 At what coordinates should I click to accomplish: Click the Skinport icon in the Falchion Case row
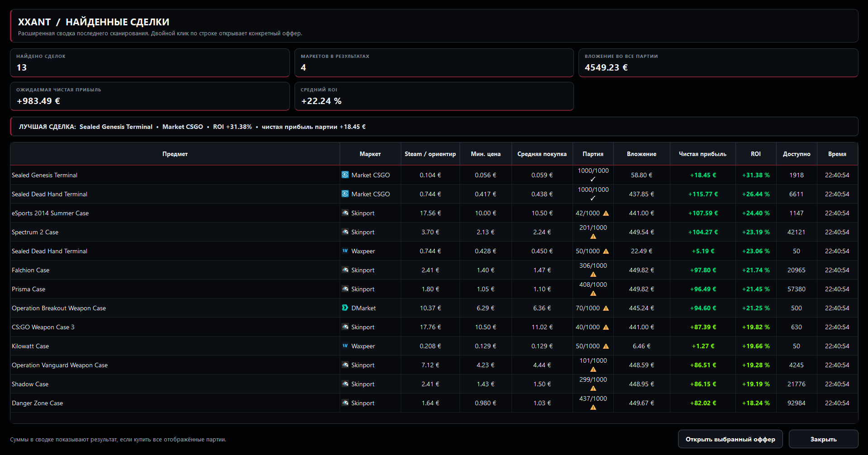click(x=345, y=270)
